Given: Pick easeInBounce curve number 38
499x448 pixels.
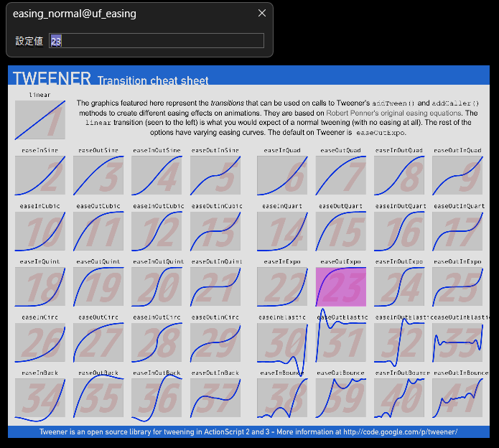Looking at the screenshot, I should tap(282, 398).
